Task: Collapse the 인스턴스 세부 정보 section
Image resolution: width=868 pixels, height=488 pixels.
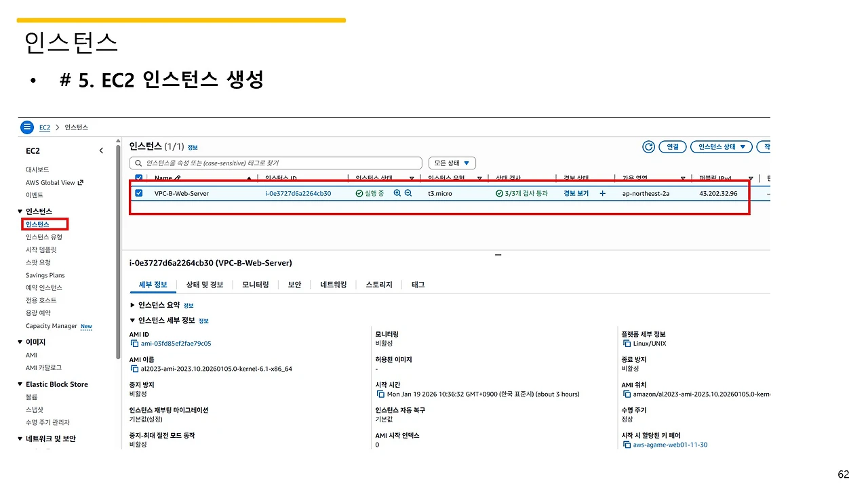Action: tap(132, 320)
